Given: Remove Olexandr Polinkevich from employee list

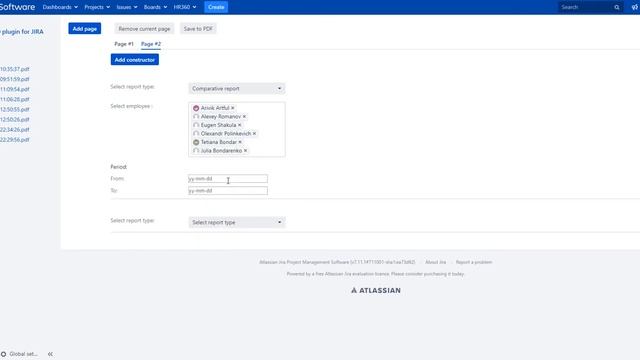Looking at the screenshot, I should pyautogui.click(x=254, y=133).
